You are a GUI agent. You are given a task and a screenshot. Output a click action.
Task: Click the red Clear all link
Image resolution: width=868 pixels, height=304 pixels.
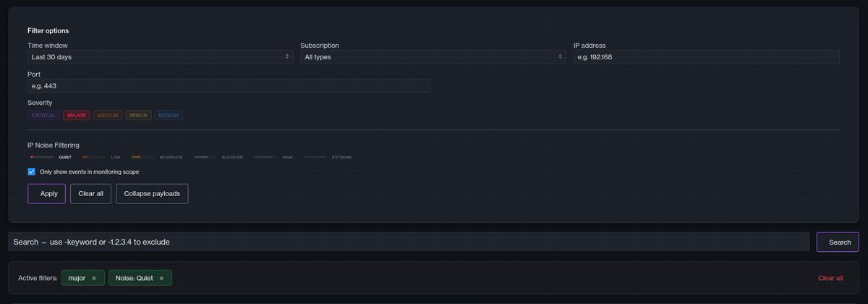tap(830, 278)
